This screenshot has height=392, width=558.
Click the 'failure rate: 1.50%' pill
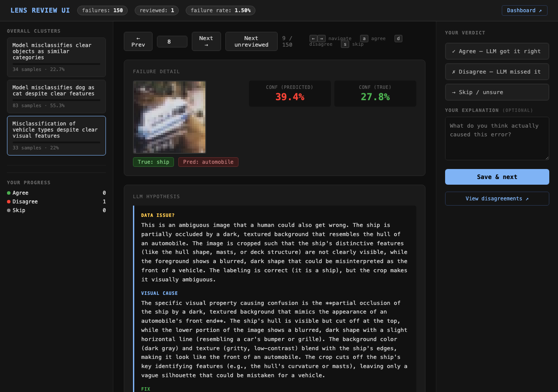pos(221,10)
